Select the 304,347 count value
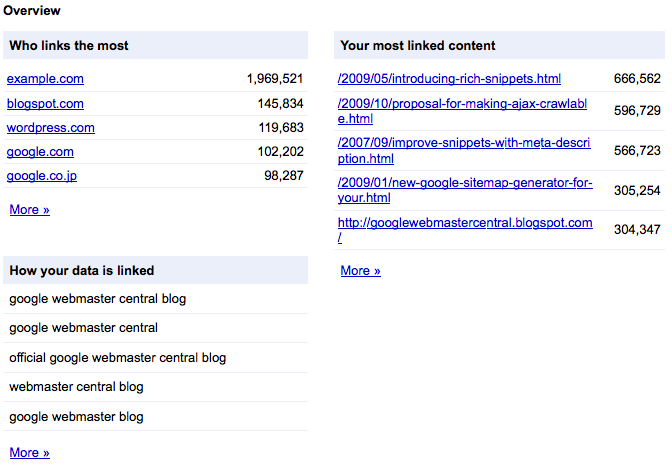Screen dimensions: 672x467 pyautogui.click(x=637, y=230)
